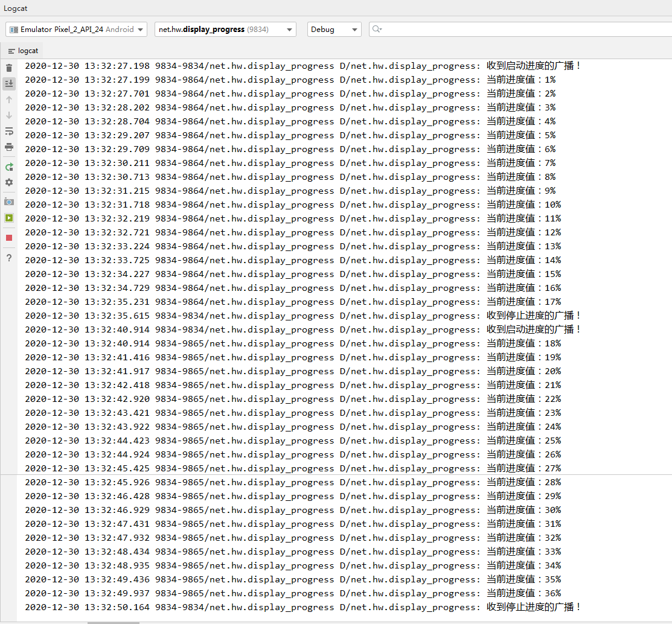Start screen record with green play icon
The image size is (672, 624).
tap(9, 218)
